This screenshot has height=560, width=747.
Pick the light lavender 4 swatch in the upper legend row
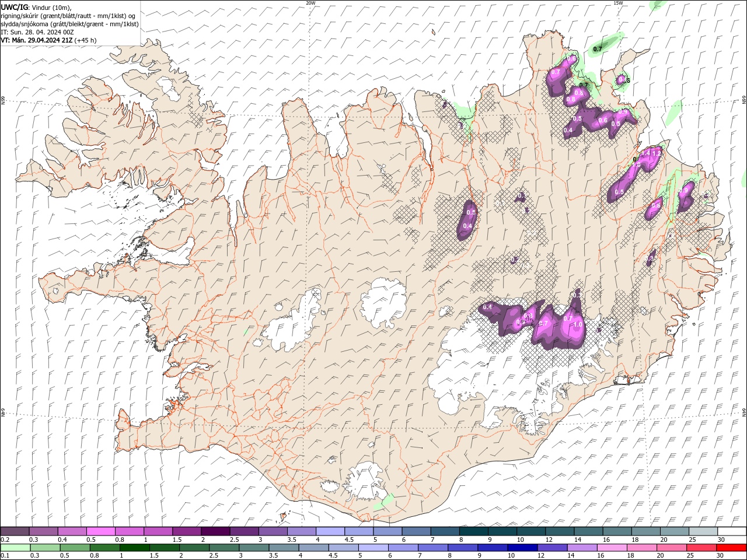330,531
